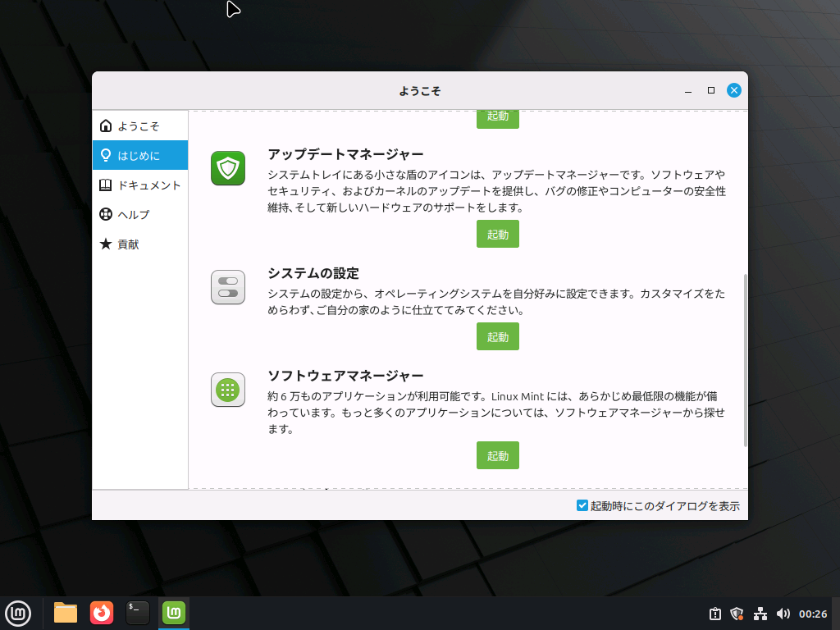Switch to the ようこそ sidebar section
This screenshot has width=840, height=630.
(x=139, y=126)
